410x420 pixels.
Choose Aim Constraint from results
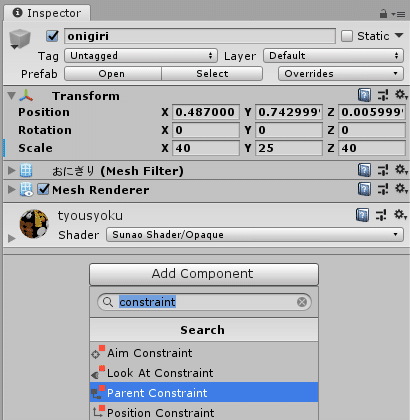[204, 353]
